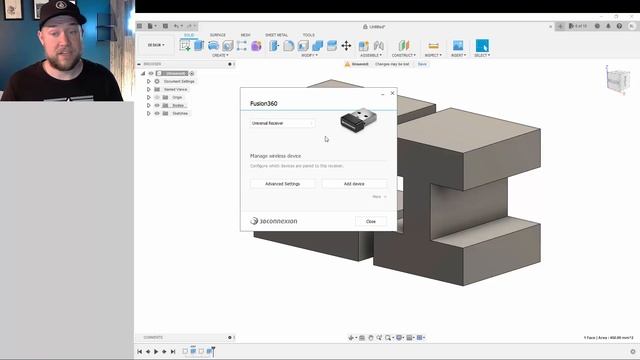The height and width of the screenshot is (360, 640).
Task: Click the Add device button
Action: click(354, 184)
